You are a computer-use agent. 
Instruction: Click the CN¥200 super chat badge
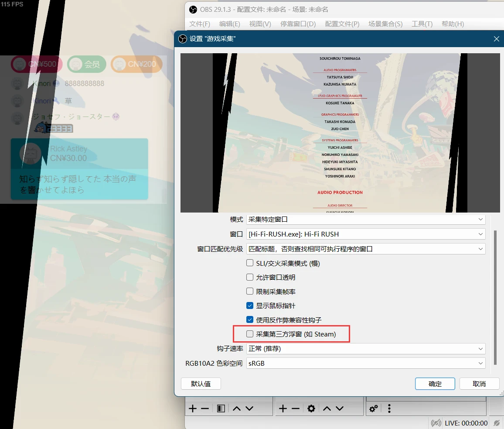136,64
